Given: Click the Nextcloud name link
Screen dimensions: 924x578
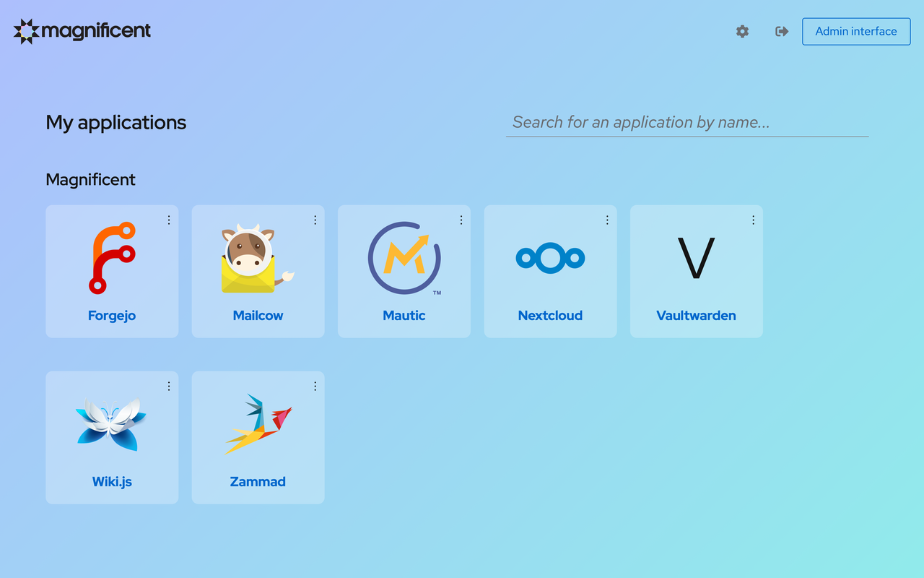Looking at the screenshot, I should pyautogui.click(x=550, y=316).
